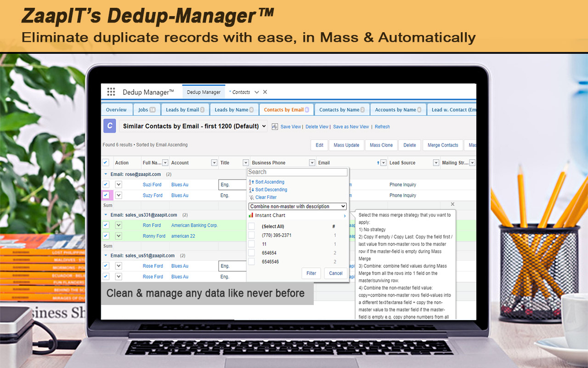Check the 654654 filter value checkbox

[251, 253]
